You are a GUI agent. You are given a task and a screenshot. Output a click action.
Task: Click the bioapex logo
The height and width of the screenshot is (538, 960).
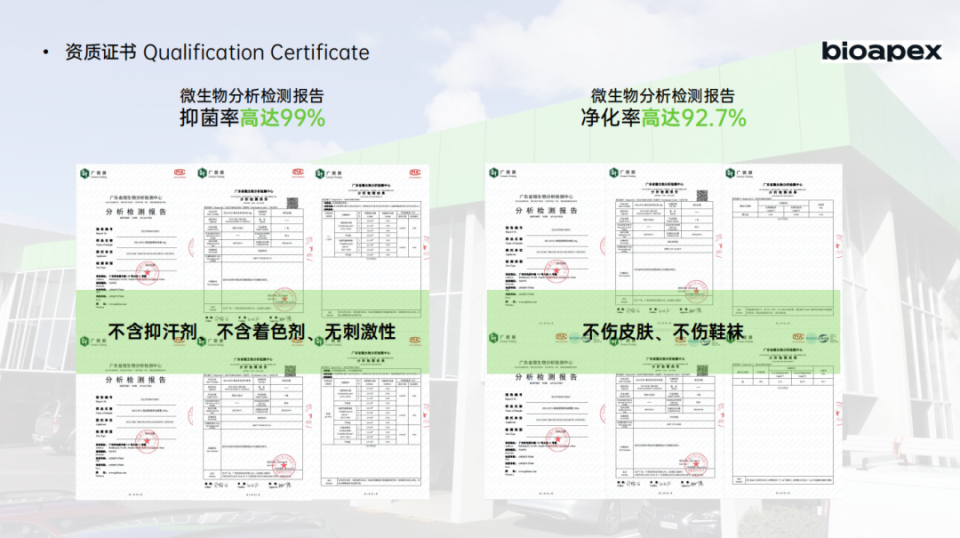click(882, 51)
